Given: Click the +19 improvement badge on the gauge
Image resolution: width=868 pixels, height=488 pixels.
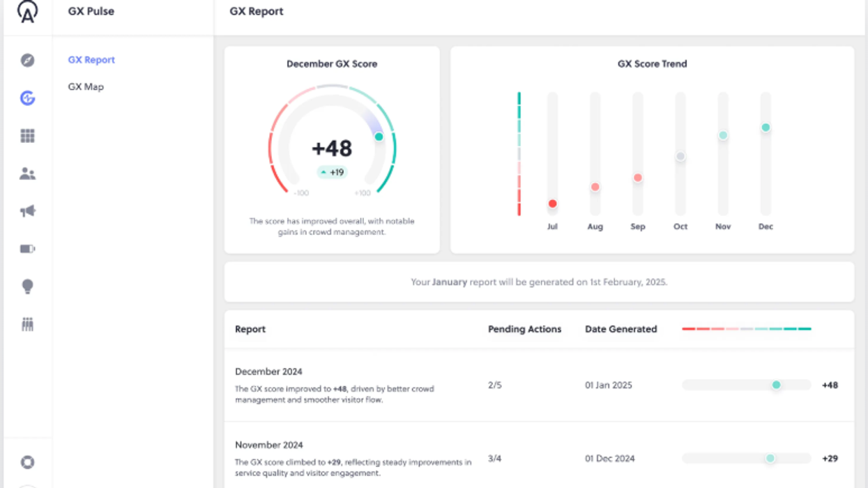Looking at the screenshot, I should pyautogui.click(x=332, y=171).
